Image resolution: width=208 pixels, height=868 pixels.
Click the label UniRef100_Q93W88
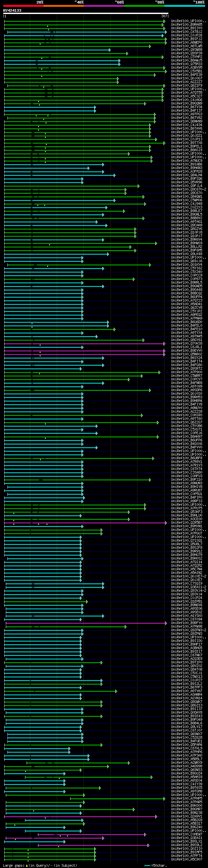187,50
